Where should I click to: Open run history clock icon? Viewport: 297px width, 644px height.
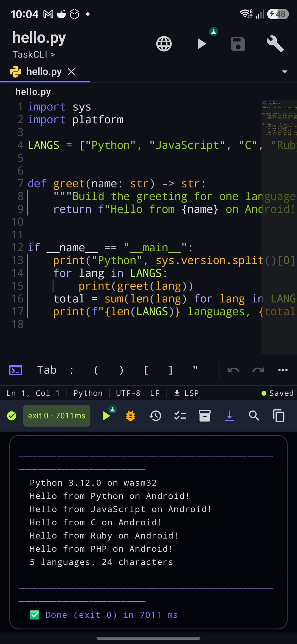point(155,416)
